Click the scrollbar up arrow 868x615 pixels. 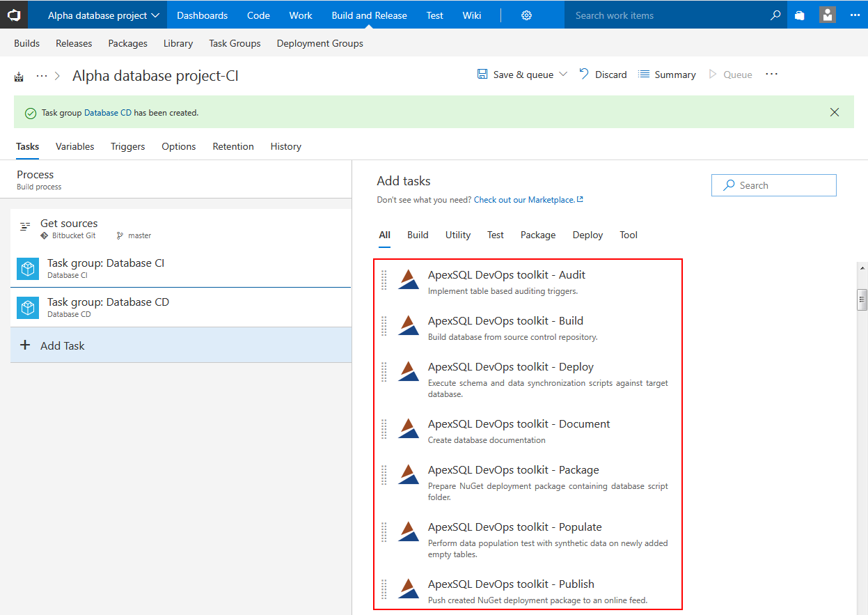[862, 267]
